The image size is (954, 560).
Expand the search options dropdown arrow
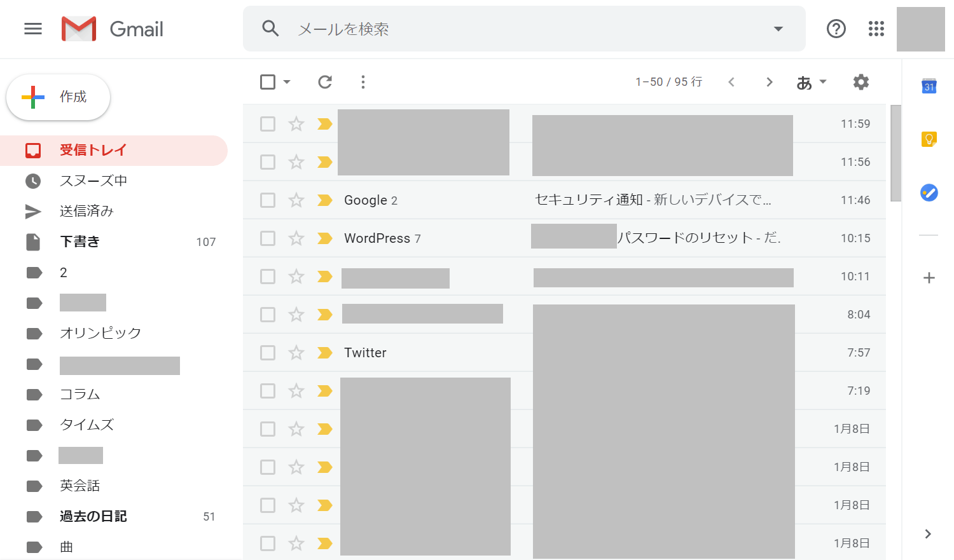pos(778,29)
